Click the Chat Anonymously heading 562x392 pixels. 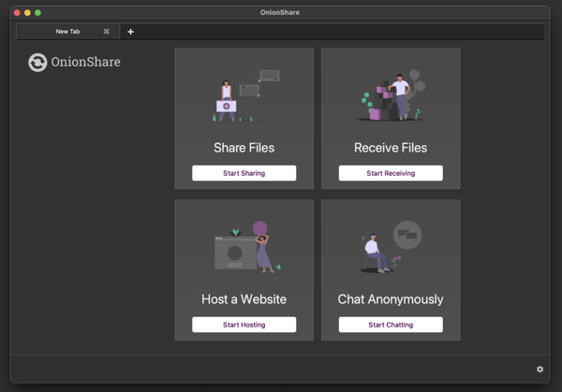tap(391, 299)
